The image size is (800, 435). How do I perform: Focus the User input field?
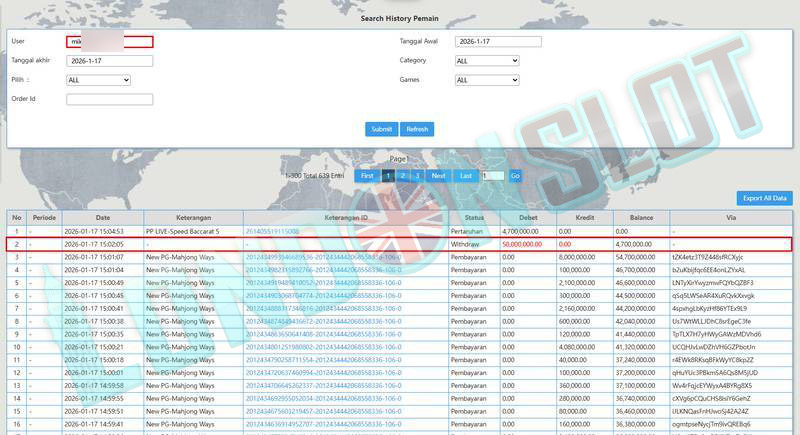tap(109, 42)
